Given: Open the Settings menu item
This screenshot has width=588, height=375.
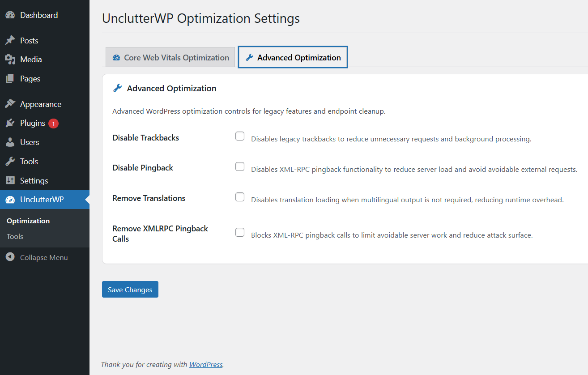Looking at the screenshot, I should pos(45,181).
